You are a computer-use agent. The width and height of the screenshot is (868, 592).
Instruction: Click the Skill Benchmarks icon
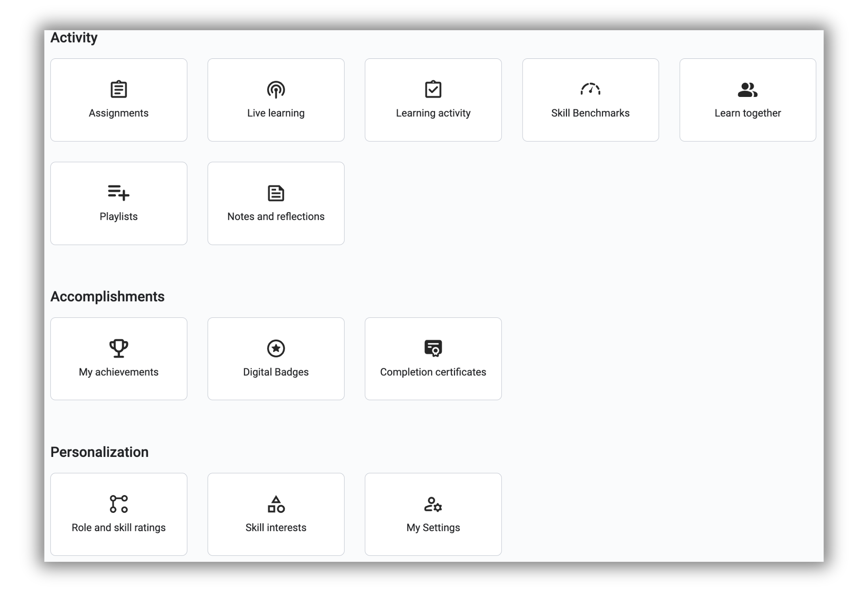[590, 89]
